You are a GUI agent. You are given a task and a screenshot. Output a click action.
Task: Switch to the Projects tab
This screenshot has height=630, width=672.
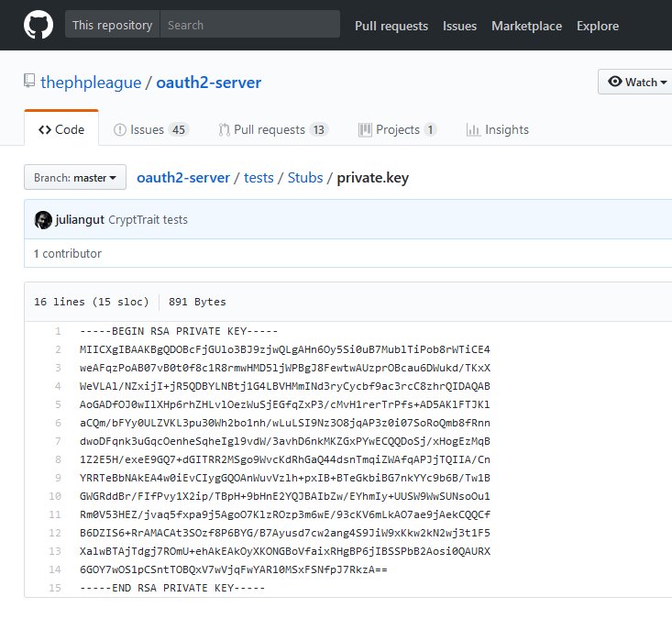(x=397, y=129)
